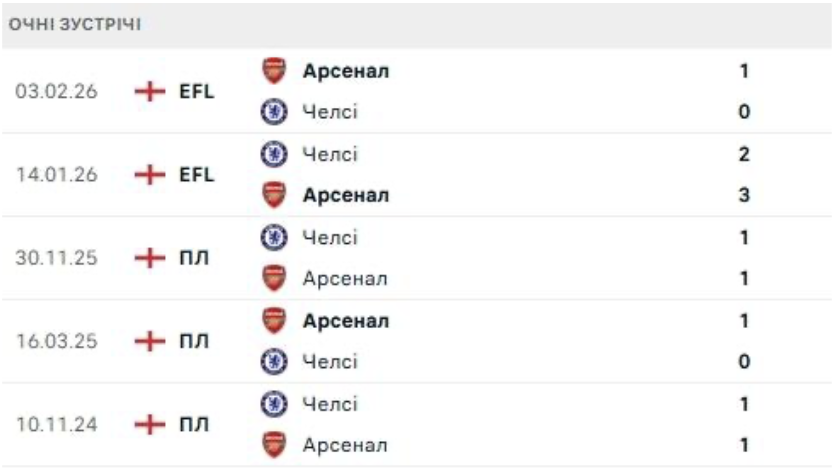Select Челсі team name in 14.01.26 match
This screenshot has width=834, height=468.
tap(330, 154)
